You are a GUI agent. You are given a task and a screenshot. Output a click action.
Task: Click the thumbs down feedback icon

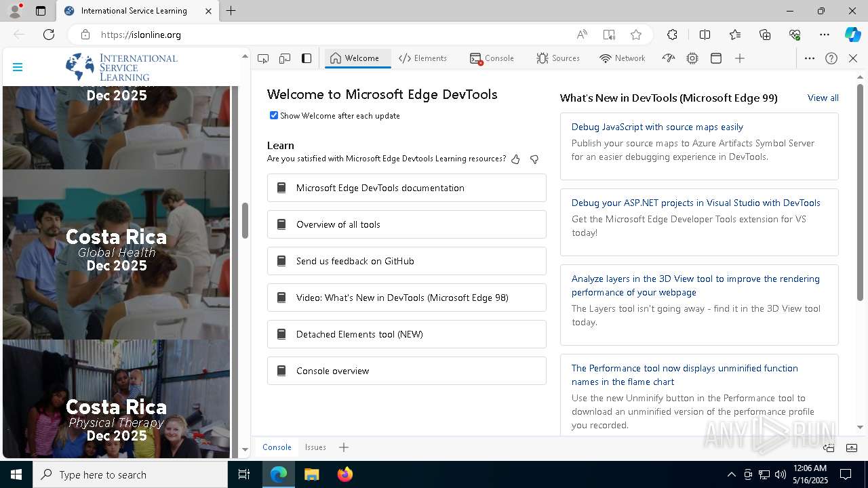[534, 159]
